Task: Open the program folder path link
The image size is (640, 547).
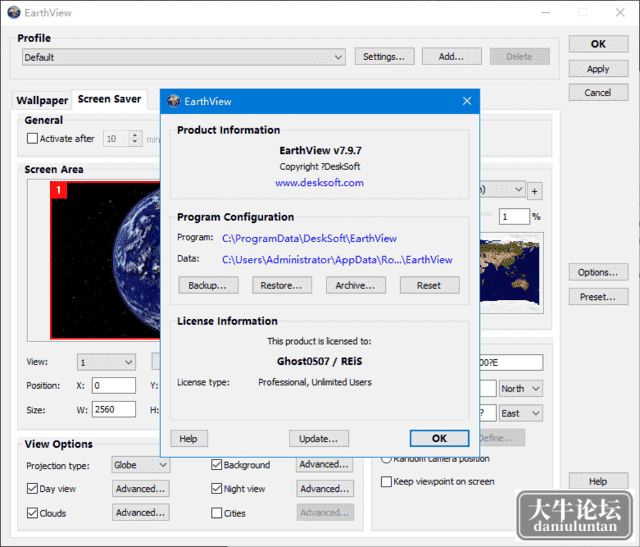Action: coord(309,238)
